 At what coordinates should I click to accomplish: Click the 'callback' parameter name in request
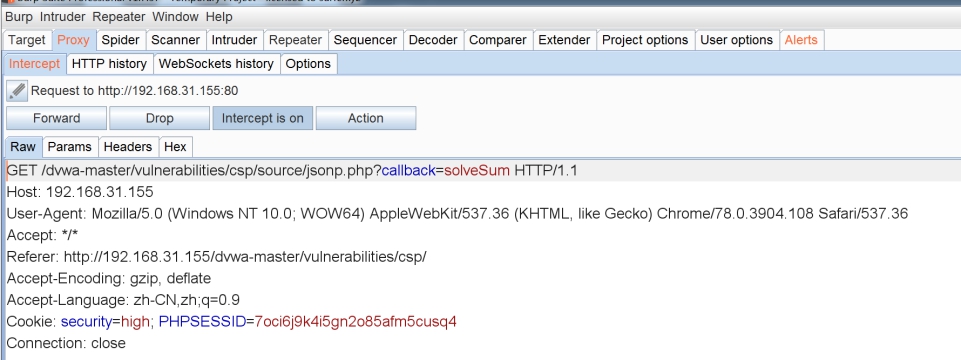tap(408, 170)
